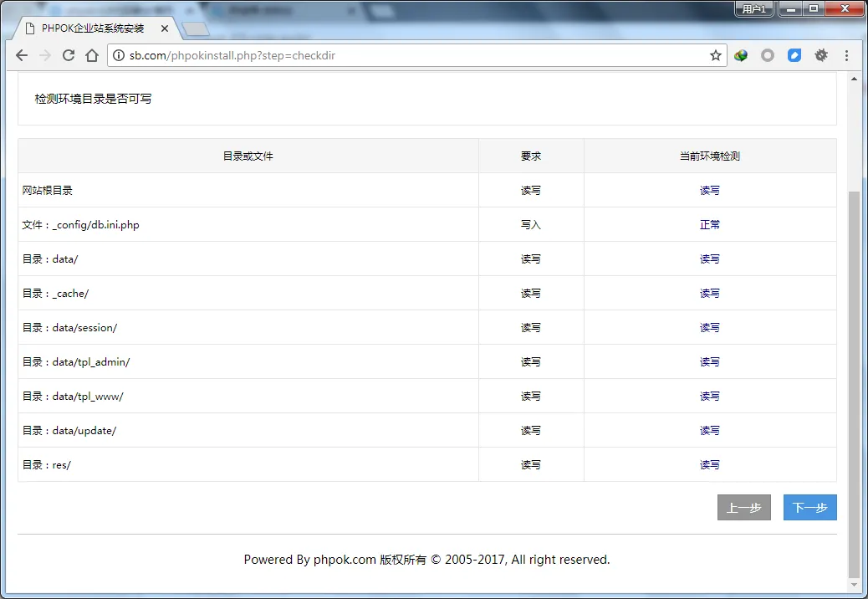The image size is (868, 599).
Task: Select the PHPOK企业站系统安装 tab
Action: pos(92,28)
